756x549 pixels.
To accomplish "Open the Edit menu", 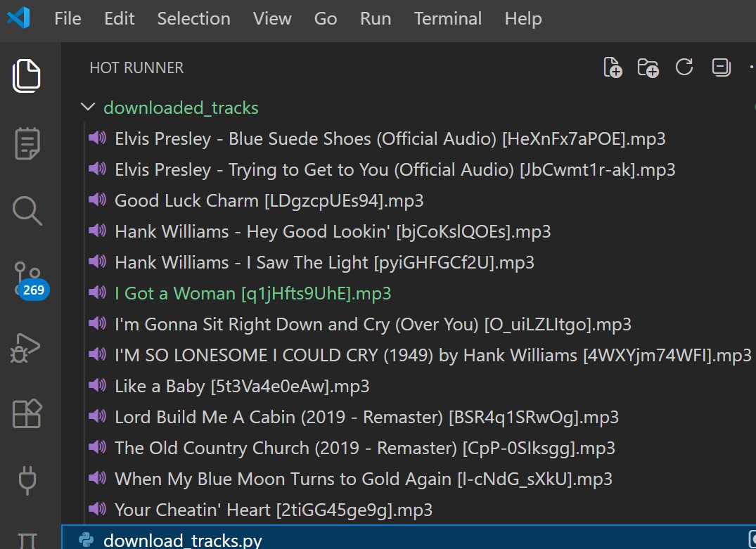I will pyautogui.click(x=119, y=19).
